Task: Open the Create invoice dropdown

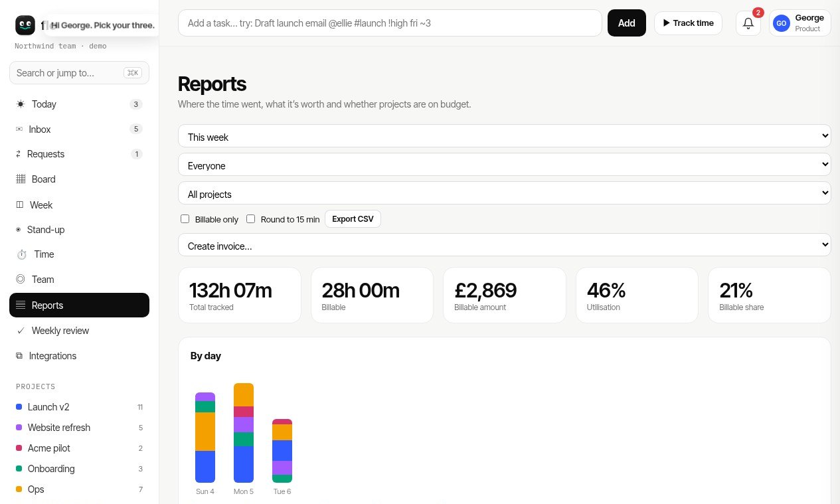Action: tap(505, 246)
